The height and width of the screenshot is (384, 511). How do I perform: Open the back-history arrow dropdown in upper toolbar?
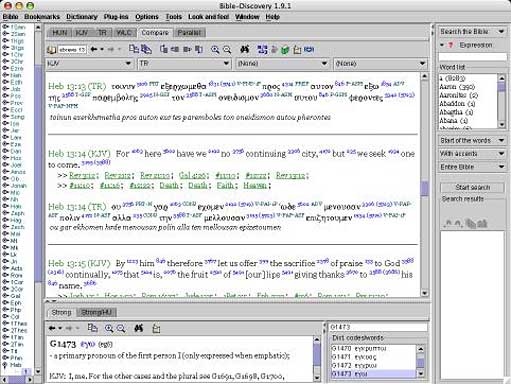coord(102,50)
